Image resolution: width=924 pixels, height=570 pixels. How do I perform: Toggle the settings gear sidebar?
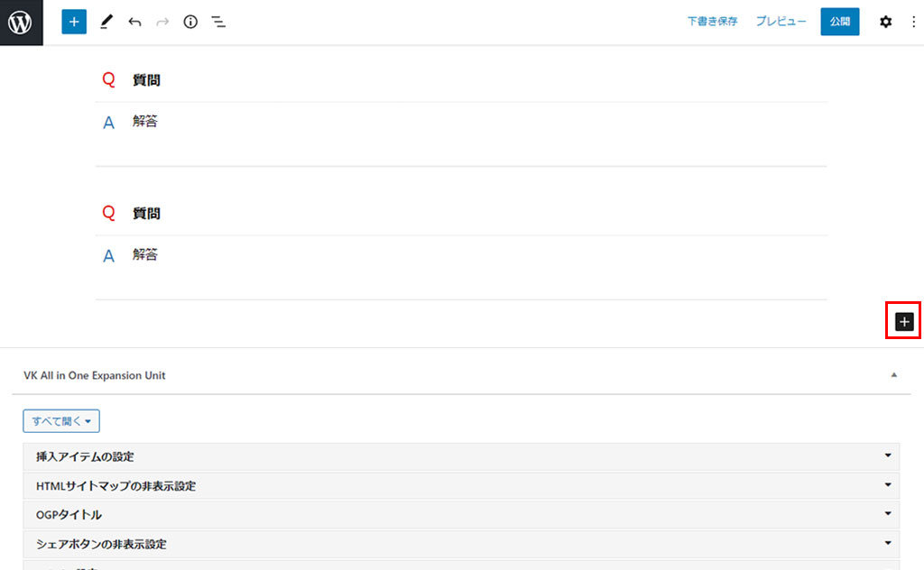coord(885,22)
